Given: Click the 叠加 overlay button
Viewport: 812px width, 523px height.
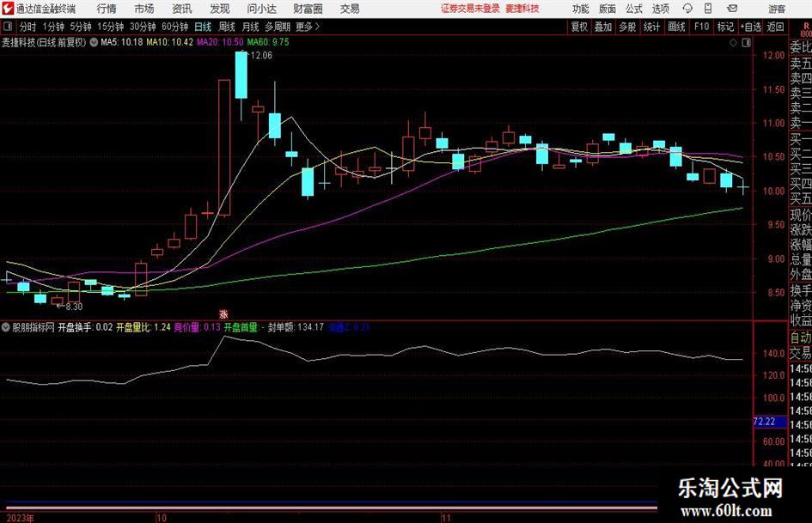Looking at the screenshot, I should point(603,27).
